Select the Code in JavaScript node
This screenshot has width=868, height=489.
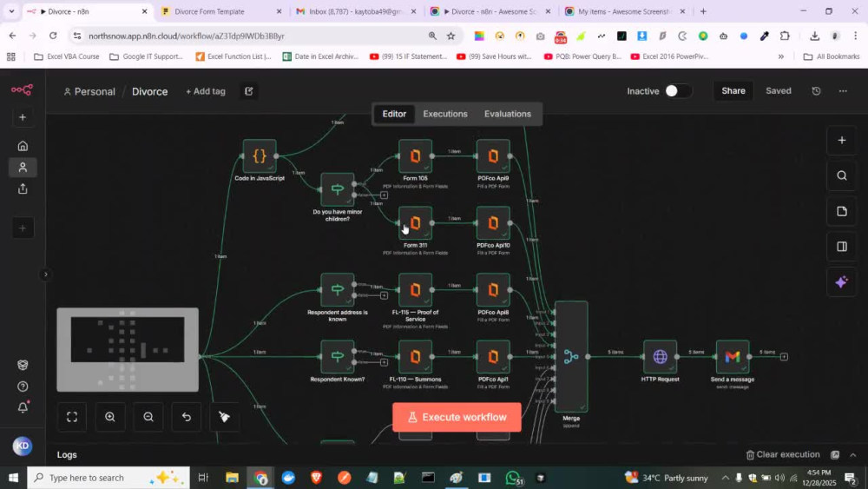[x=259, y=156]
